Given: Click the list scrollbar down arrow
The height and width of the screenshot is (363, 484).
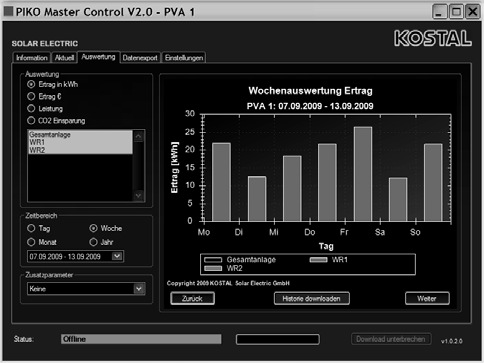Looking at the screenshot, I should click(139, 195).
